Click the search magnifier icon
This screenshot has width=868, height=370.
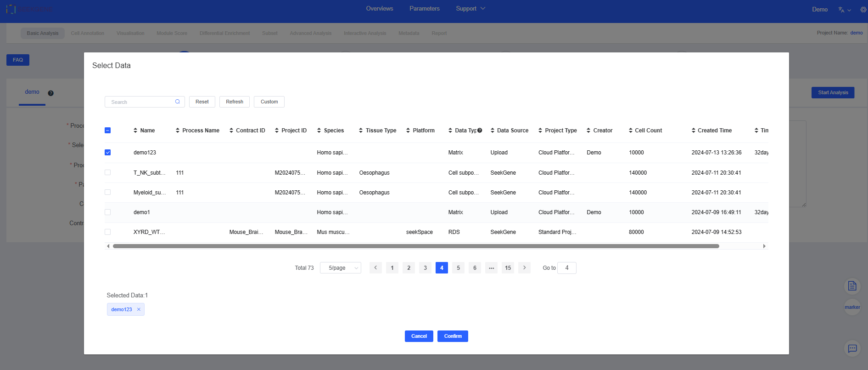[178, 102]
